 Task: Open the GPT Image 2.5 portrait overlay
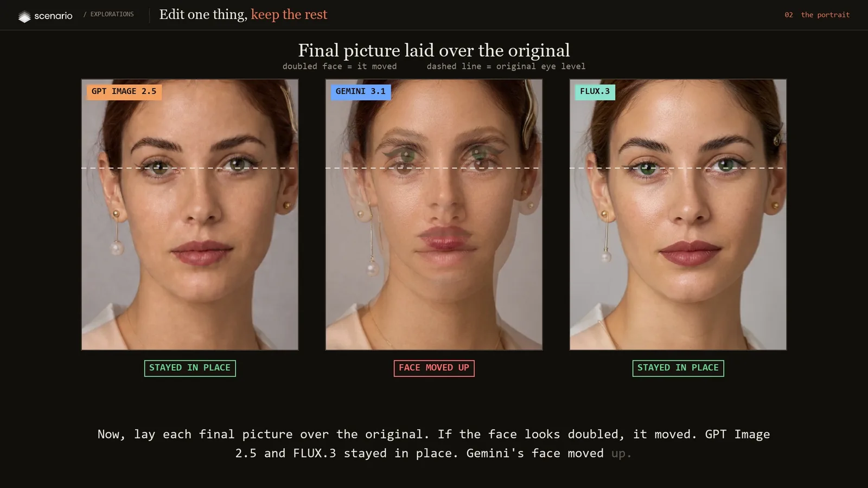190,215
